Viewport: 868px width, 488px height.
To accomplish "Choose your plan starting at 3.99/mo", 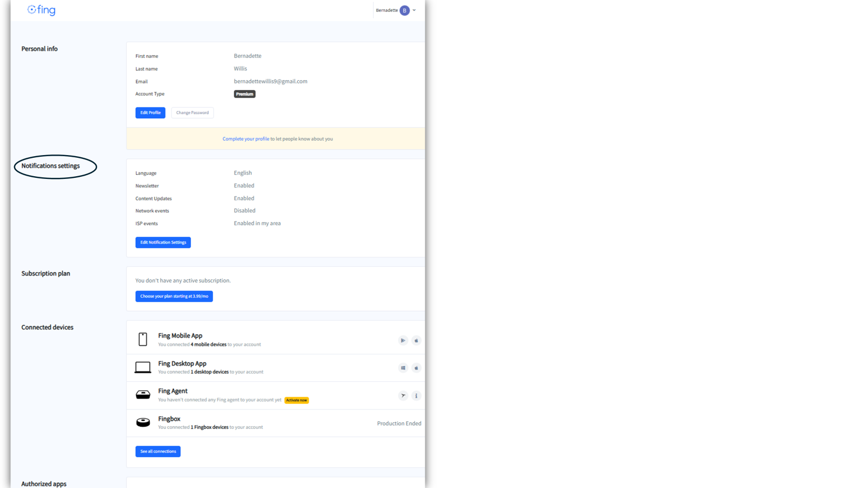I will coord(174,296).
